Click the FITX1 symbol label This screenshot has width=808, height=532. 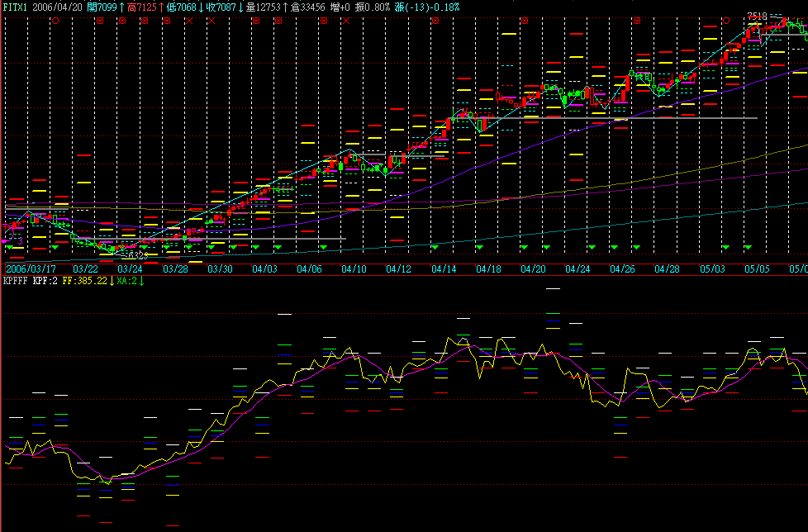tap(15, 7)
